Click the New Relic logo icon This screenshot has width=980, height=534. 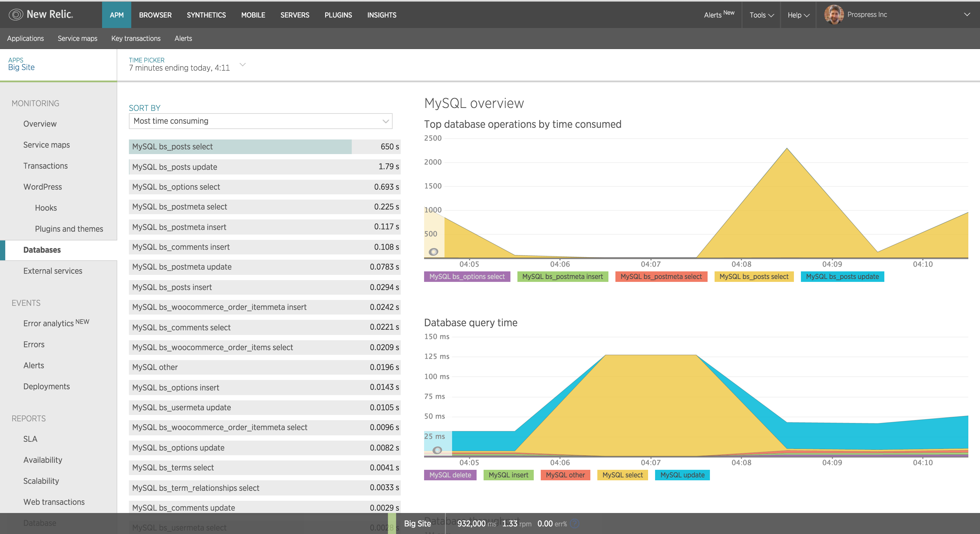[15, 15]
